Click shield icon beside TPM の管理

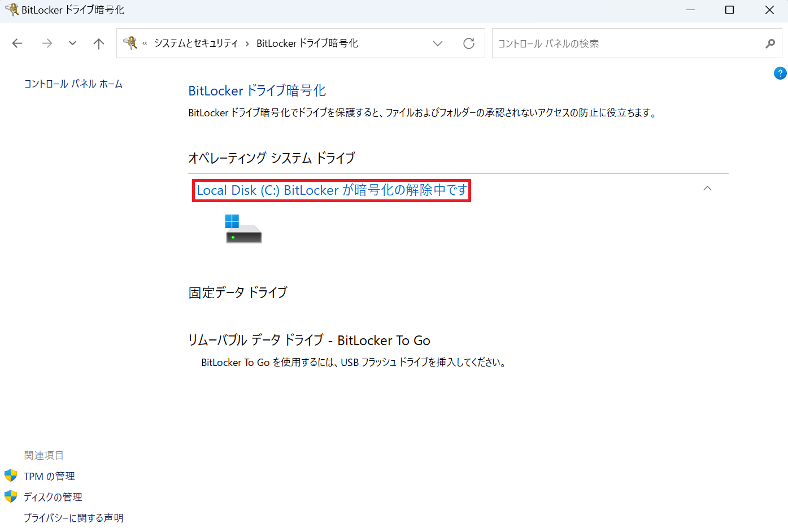pyautogui.click(x=11, y=476)
